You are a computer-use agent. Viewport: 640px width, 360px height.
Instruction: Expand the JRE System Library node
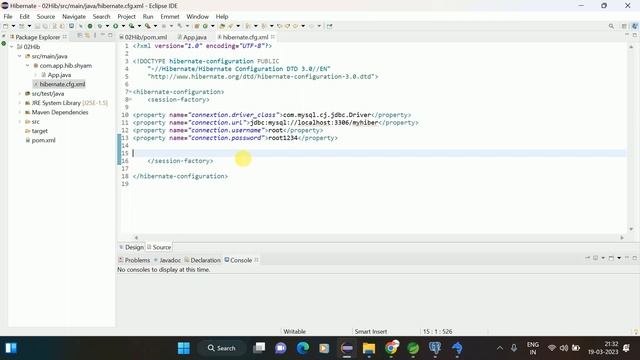tap(20, 103)
